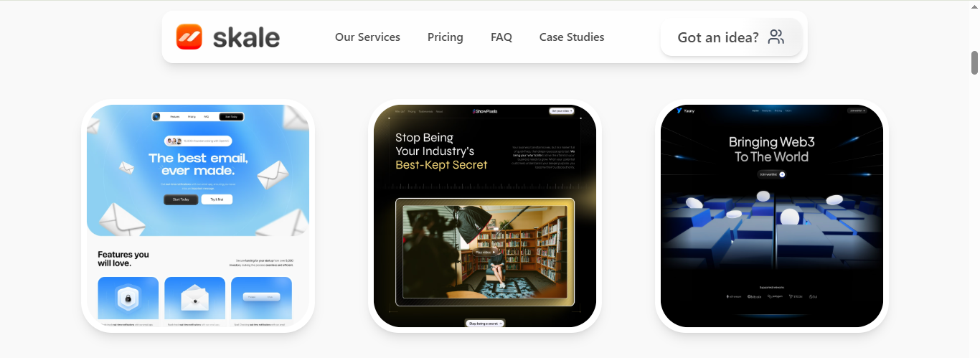980x358 pixels.
Task: Click the open envelope feature card icon
Action: pyautogui.click(x=194, y=298)
